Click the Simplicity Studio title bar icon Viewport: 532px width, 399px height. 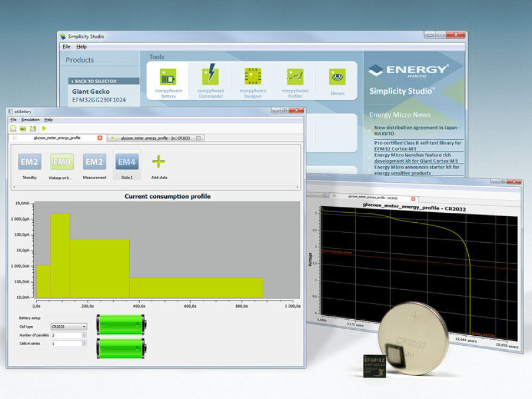click(63, 37)
